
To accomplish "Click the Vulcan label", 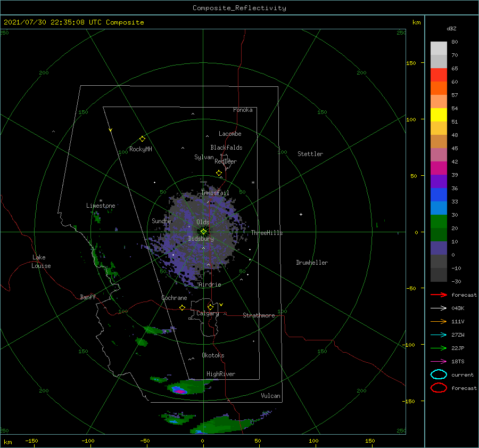I will click(270, 396).
